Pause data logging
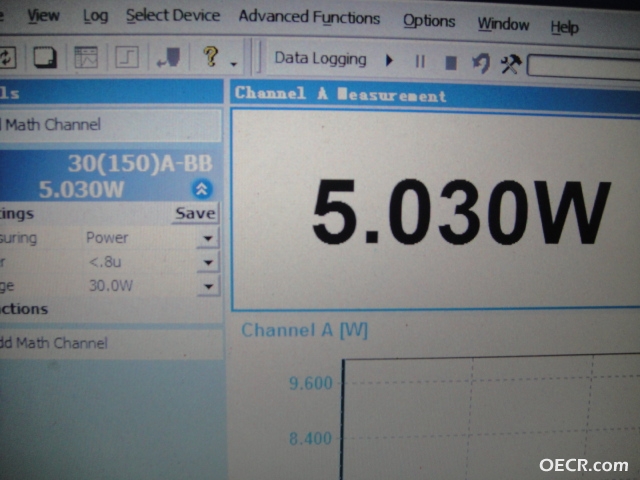 point(420,62)
